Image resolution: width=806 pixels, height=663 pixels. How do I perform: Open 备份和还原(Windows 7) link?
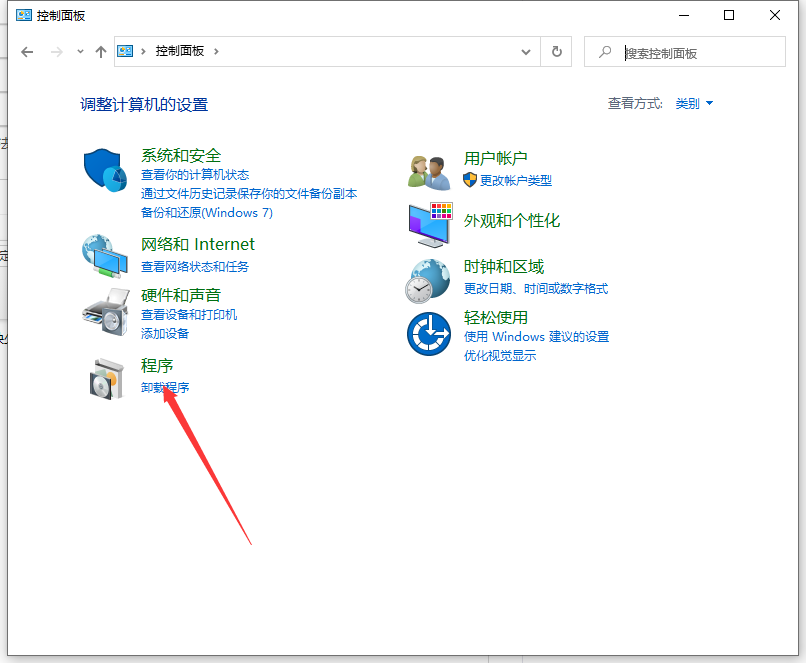[207, 213]
